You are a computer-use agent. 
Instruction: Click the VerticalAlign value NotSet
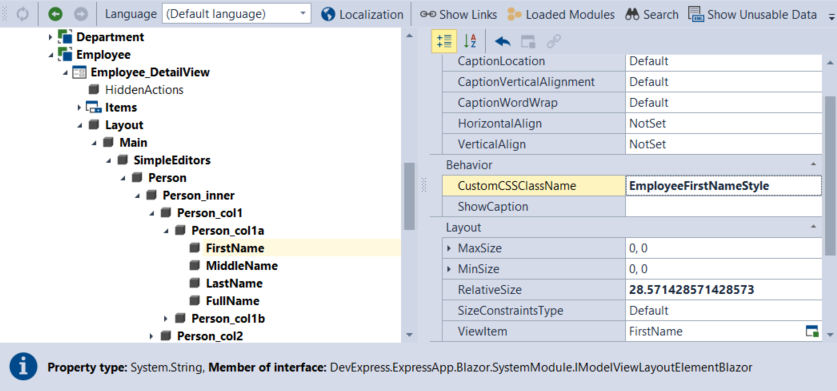click(648, 145)
